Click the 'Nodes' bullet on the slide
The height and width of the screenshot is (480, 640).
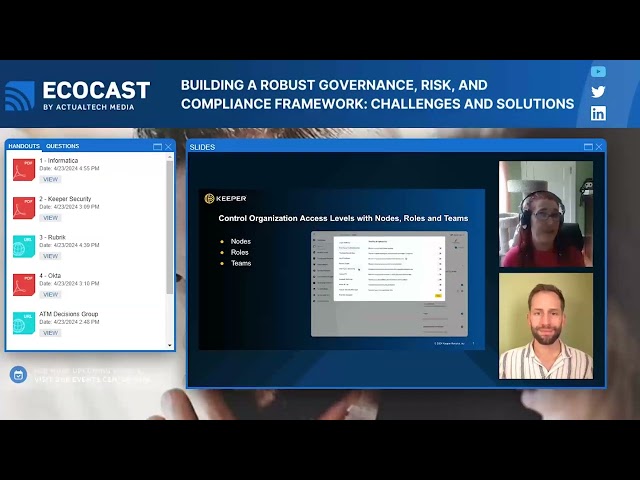(x=241, y=242)
